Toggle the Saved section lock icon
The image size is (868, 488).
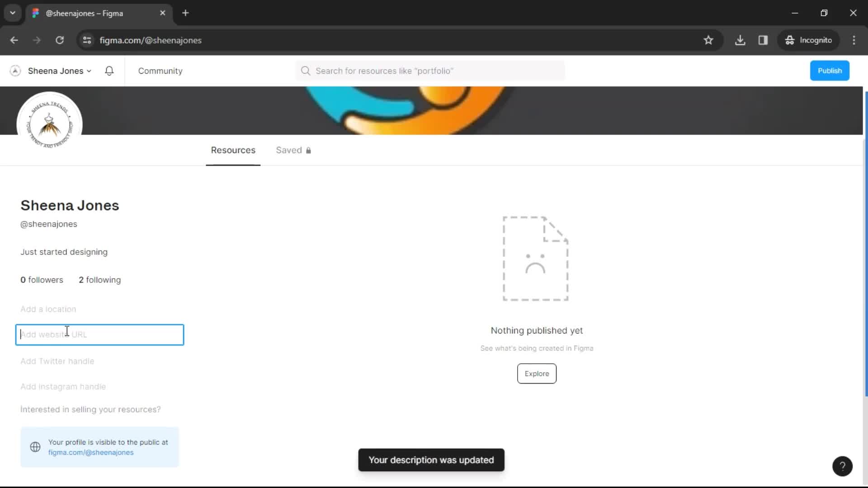pyautogui.click(x=309, y=150)
